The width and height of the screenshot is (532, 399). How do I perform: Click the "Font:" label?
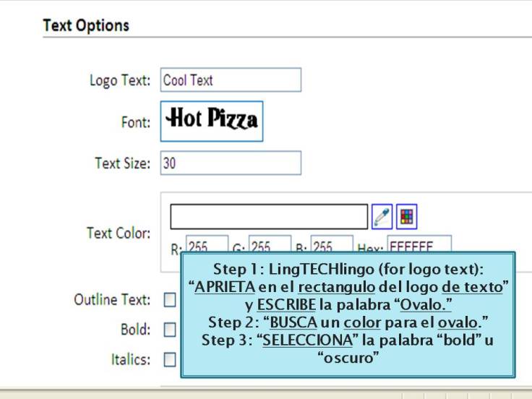(x=135, y=123)
